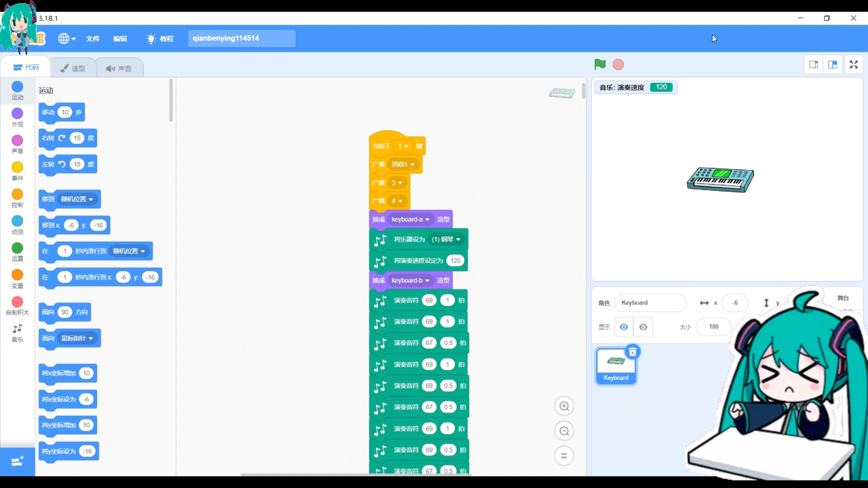This screenshot has width=868, height=488.
Task: Open message dropdown on 广播 4 block
Action: click(397, 201)
